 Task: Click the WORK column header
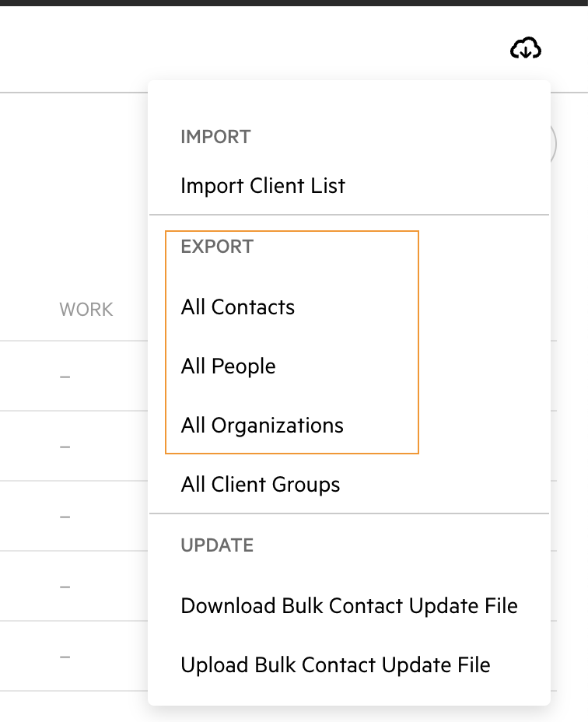coord(86,310)
